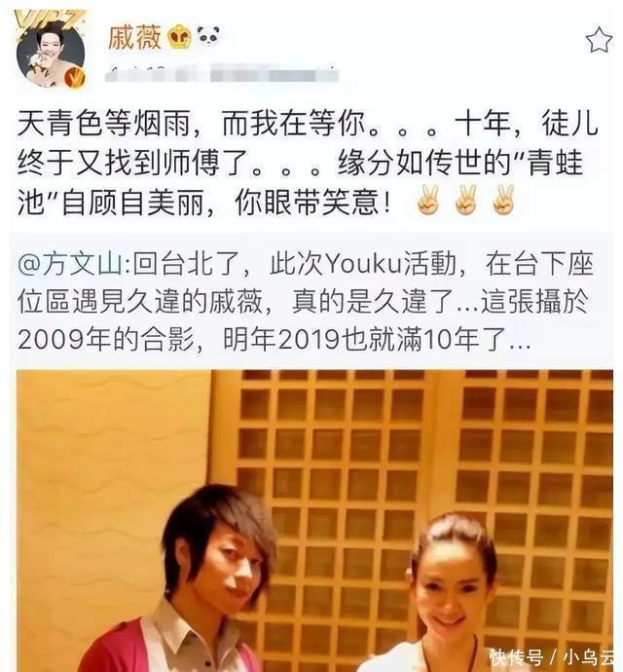Open 戚薇 profile via username
The image size is (623, 672).
point(134,37)
